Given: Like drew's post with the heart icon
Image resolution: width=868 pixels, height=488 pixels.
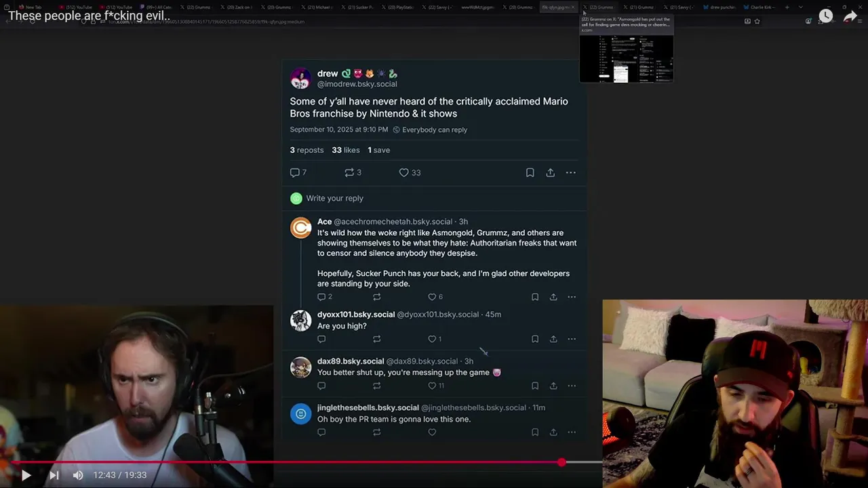Looking at the screenshot, I should (403, 173).
